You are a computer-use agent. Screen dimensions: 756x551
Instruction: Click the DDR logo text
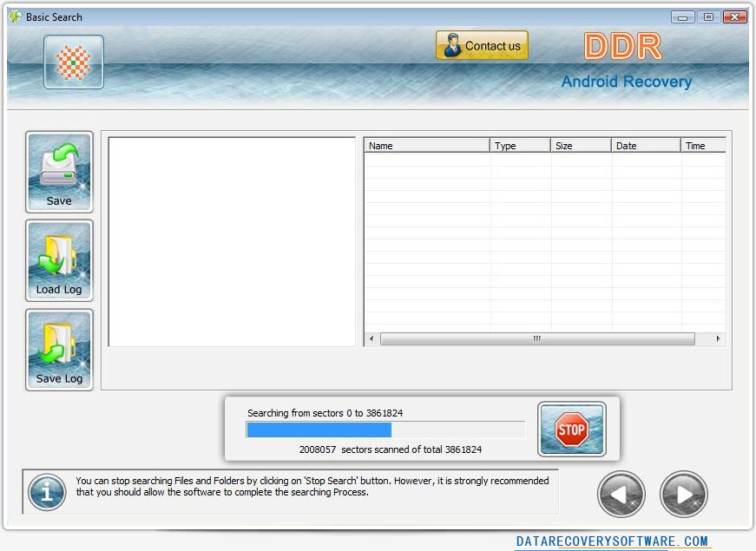(x=623, y=46)
